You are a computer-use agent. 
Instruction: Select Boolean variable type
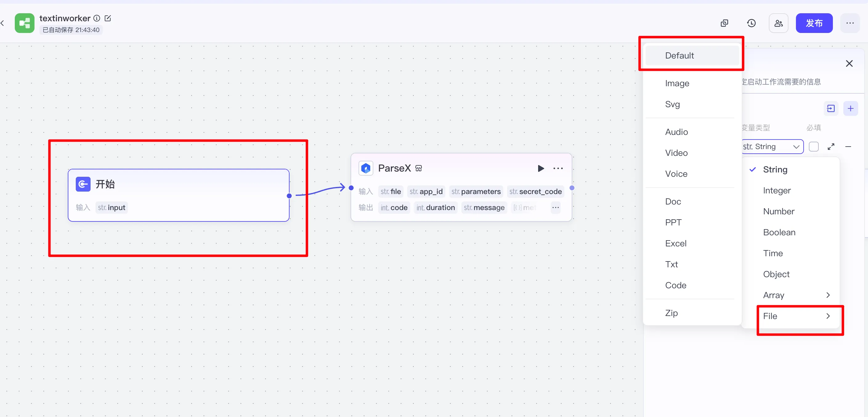779,233
